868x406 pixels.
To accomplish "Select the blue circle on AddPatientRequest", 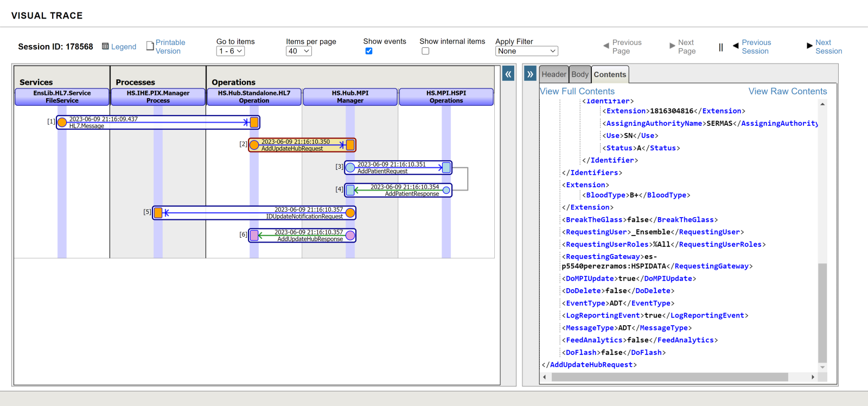I will (x=350, y=168).
